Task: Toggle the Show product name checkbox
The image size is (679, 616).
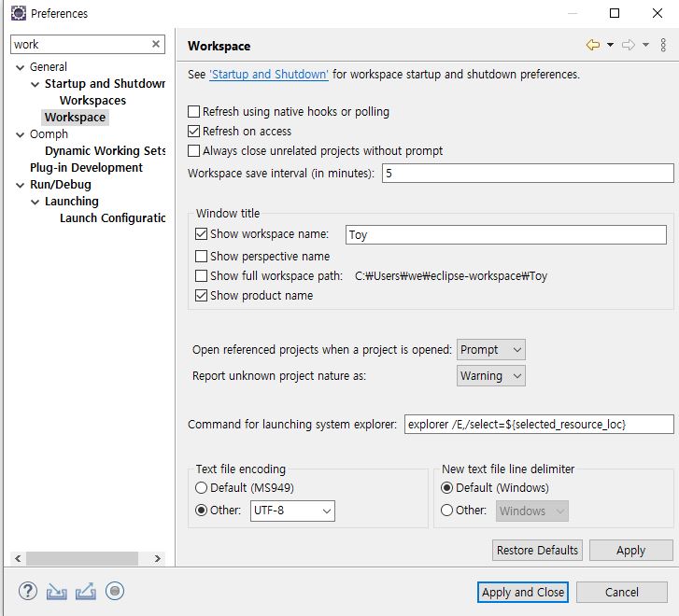Action: coord(201,296)
